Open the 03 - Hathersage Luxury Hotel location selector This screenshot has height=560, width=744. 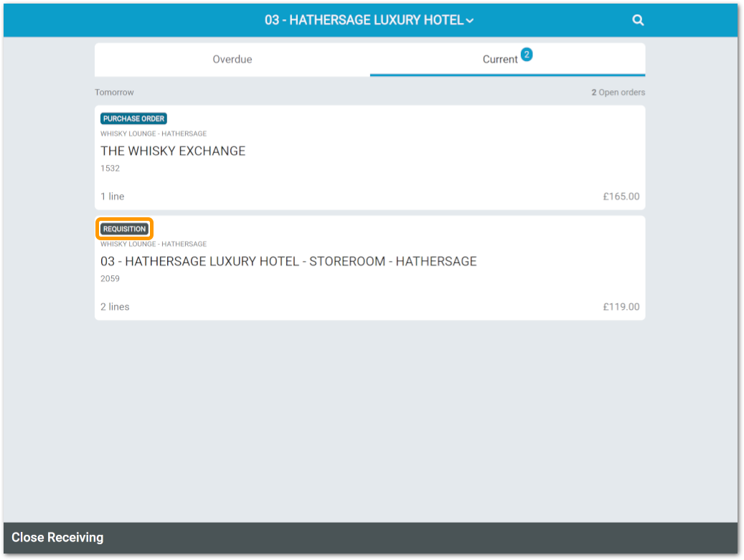tap(364, 20)
